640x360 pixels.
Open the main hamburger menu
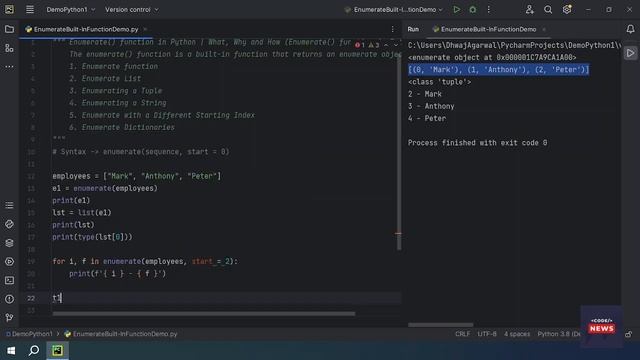[x=30, y=9]
